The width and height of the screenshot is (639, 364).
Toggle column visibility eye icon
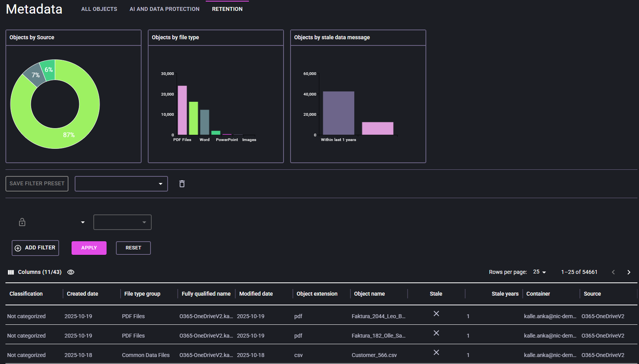point(71,272)
